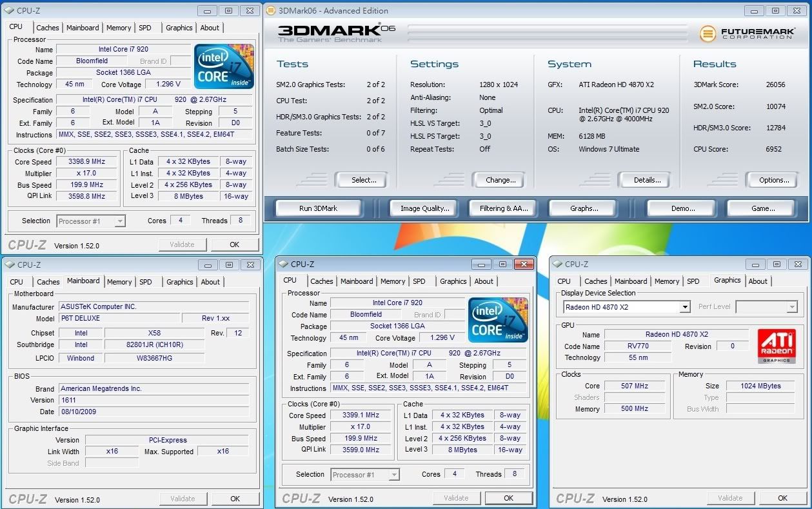Viewport: 812px width, 509px height.
Task: Click the 3DMark06 logo banner
Action: (x=337, y=33)
